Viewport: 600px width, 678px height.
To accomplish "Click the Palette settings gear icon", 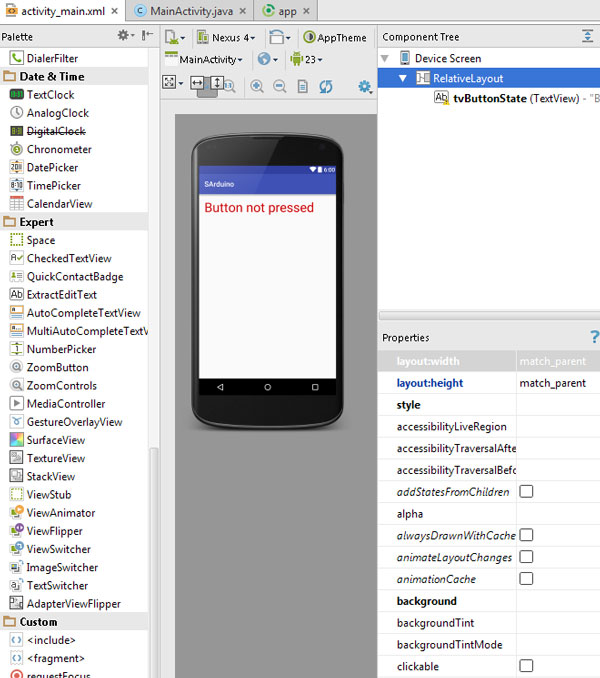I will [x=125, y=35].
